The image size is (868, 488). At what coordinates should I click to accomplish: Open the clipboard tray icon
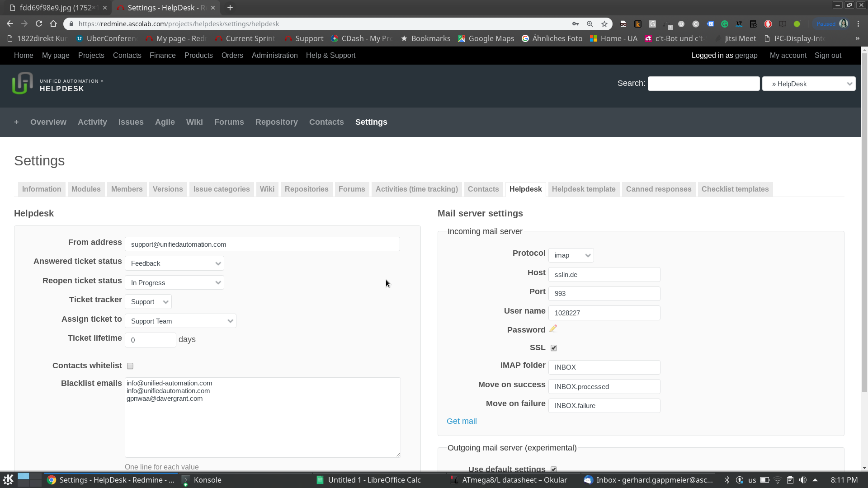(x=790, y=480)
